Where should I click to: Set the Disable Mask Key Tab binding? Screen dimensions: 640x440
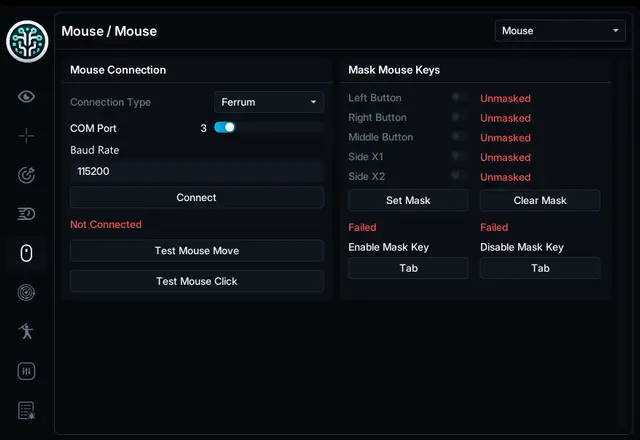[540, 268]
